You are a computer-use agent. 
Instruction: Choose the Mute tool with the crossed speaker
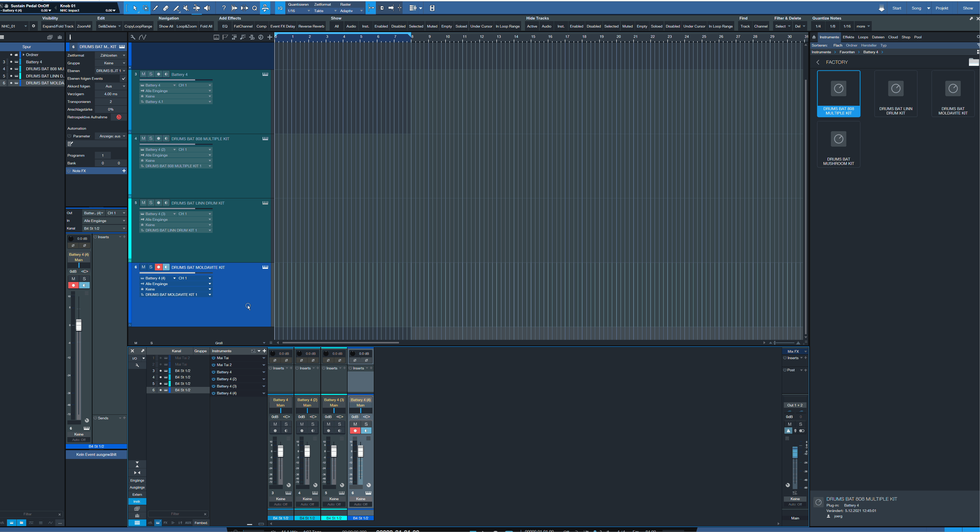pyautogui.click(x=186, y=8)
